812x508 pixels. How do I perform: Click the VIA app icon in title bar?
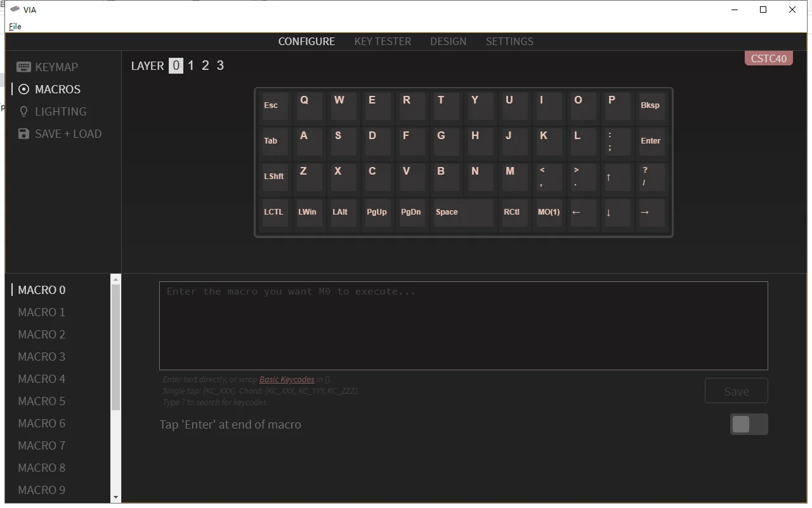click(x=15, y=10)
